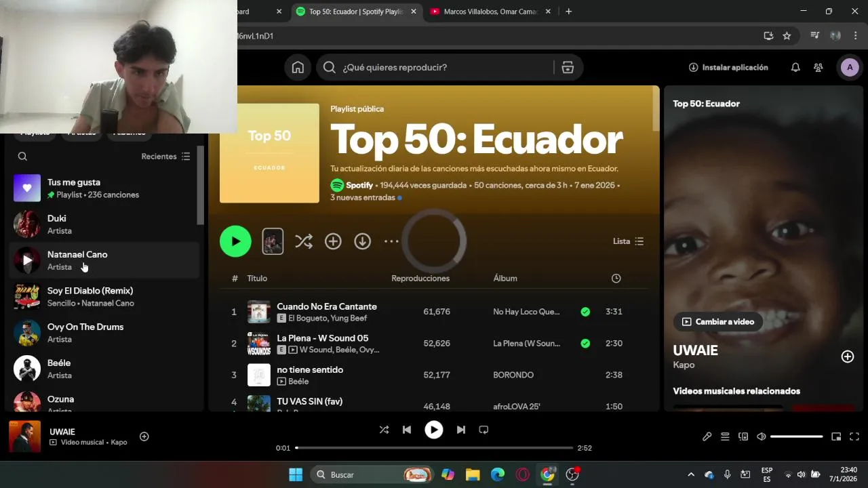Viewport: 868px width, 488px height.
Task: Open connect to a device
Action: pos(743,436)
